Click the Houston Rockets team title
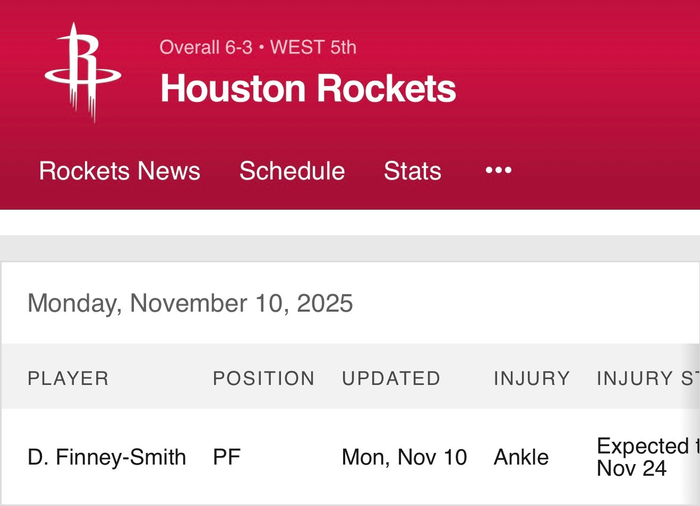 point(308,89)
